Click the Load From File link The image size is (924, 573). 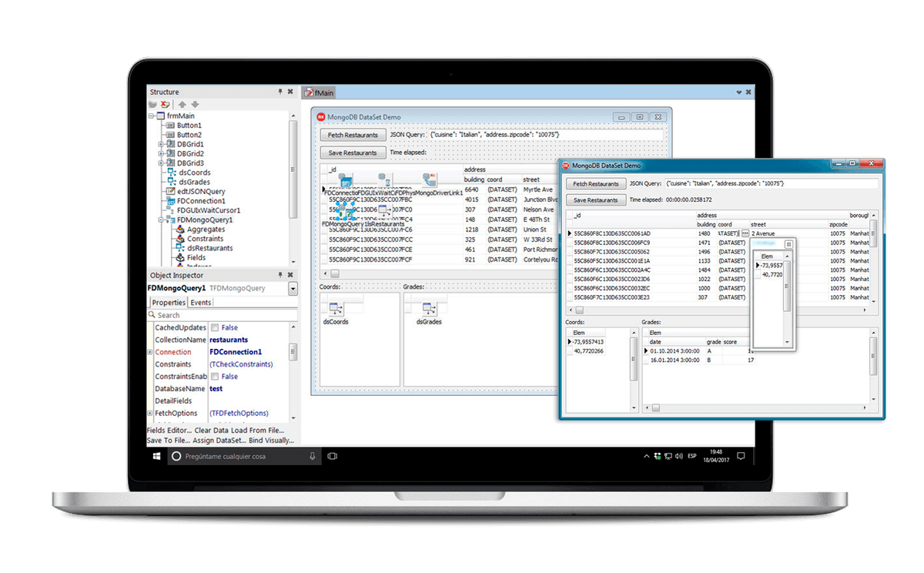click(x=256, y=431)
